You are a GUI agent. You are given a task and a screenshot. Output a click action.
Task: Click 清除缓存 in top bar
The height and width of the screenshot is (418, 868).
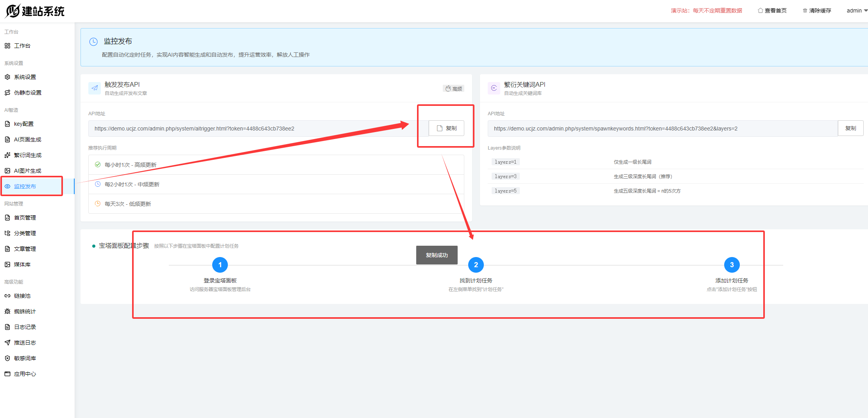(x=817, y=11)
